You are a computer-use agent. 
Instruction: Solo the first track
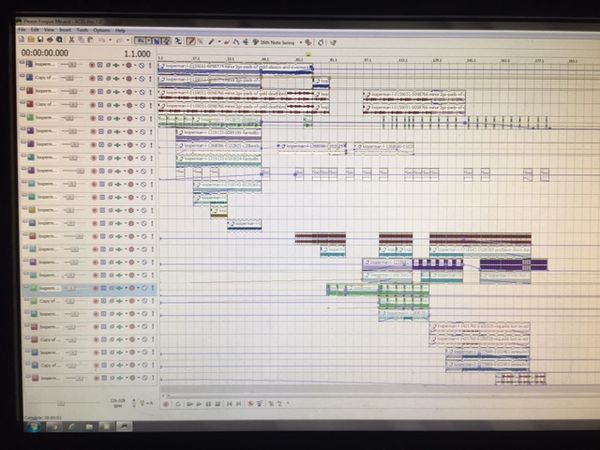[151, 65]
